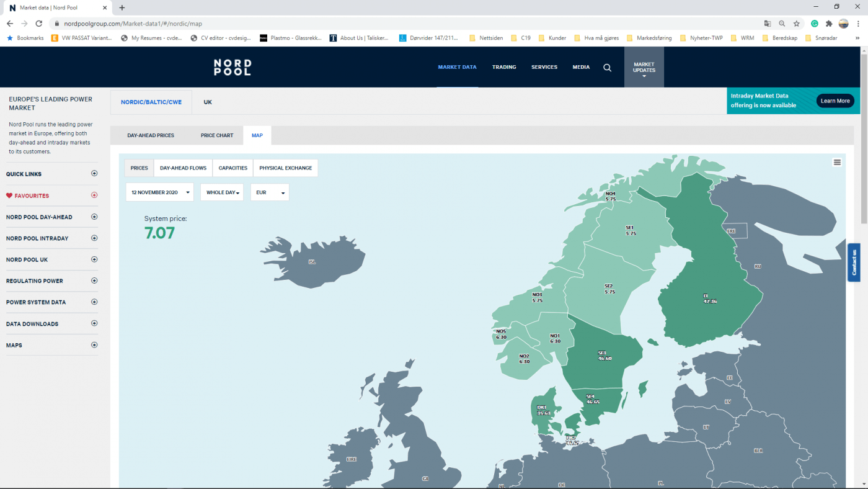Screen dimensions: 868x489
Task: Open the search magnifier in Nord Pool header
Action: (x=608, y=68)
